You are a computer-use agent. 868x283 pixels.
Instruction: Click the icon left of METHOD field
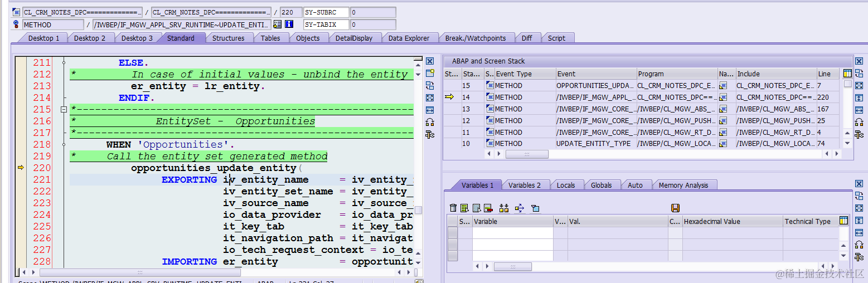click(x=16, y=25)
